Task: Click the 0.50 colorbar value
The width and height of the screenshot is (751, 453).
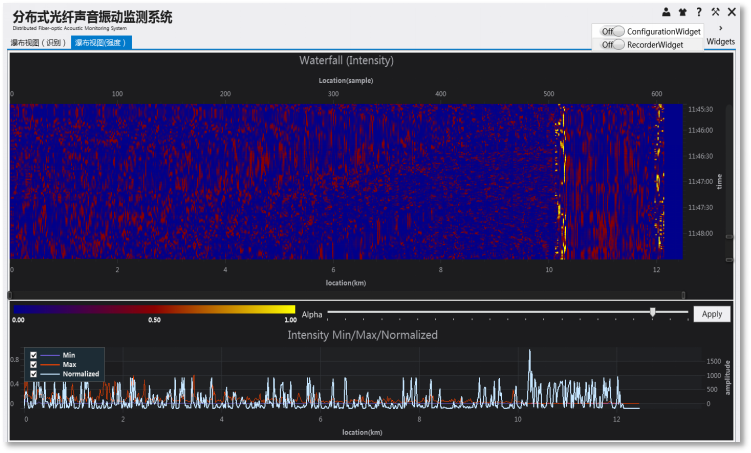Action: 154,320
